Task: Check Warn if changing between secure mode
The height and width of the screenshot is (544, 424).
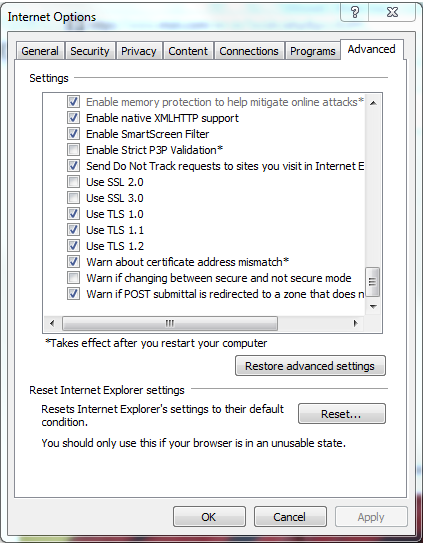Action: coord(73,277)
